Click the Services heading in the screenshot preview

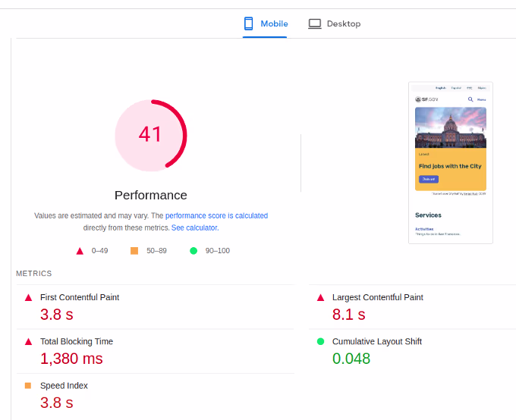point(428,215)
